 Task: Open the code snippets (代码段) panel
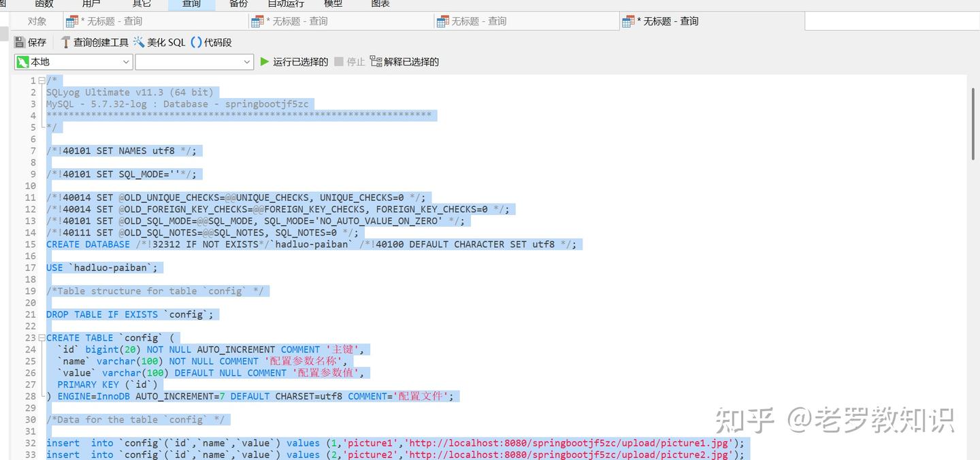pyautogui.click(x=211, y=42)
